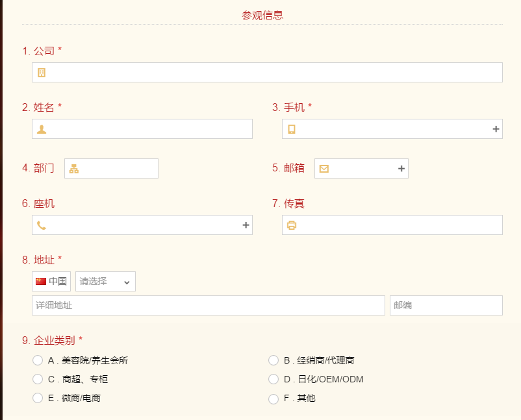Pick option E 微商/电商
The width and height of the screenshot is (521, 420).
coord(38,398)
